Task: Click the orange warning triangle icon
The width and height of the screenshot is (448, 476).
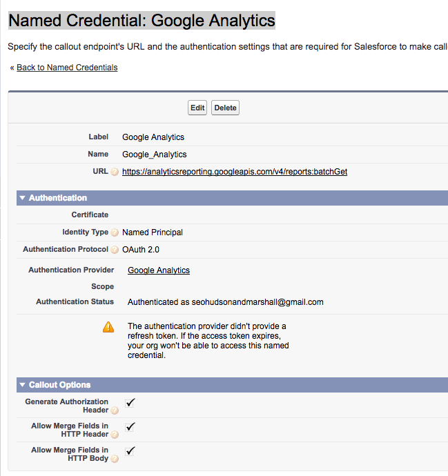Action: [x=108, y=327]
